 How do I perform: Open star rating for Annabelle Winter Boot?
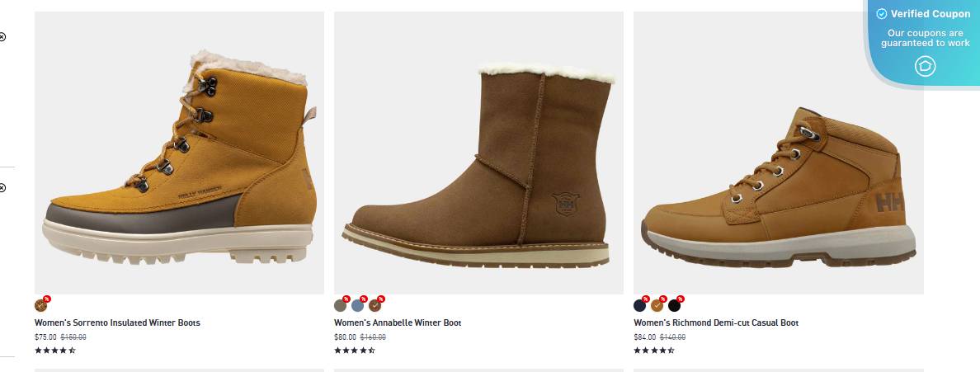[x=355, y=351]
